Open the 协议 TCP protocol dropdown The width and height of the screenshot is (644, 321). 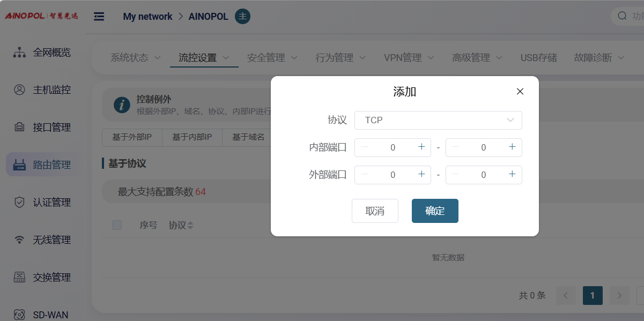coord(438,120)
